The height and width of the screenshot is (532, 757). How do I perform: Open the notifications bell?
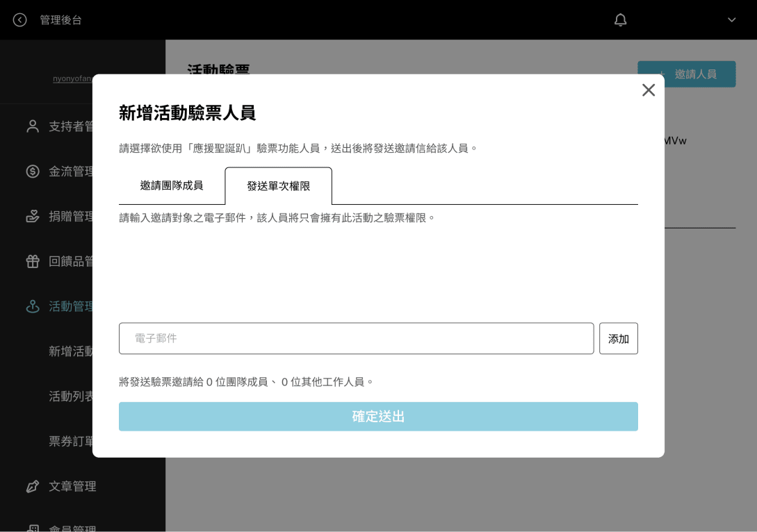click(620, 19)
